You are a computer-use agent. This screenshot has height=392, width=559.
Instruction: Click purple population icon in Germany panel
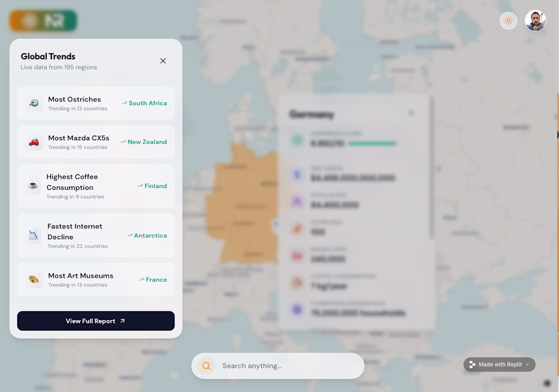297,202
